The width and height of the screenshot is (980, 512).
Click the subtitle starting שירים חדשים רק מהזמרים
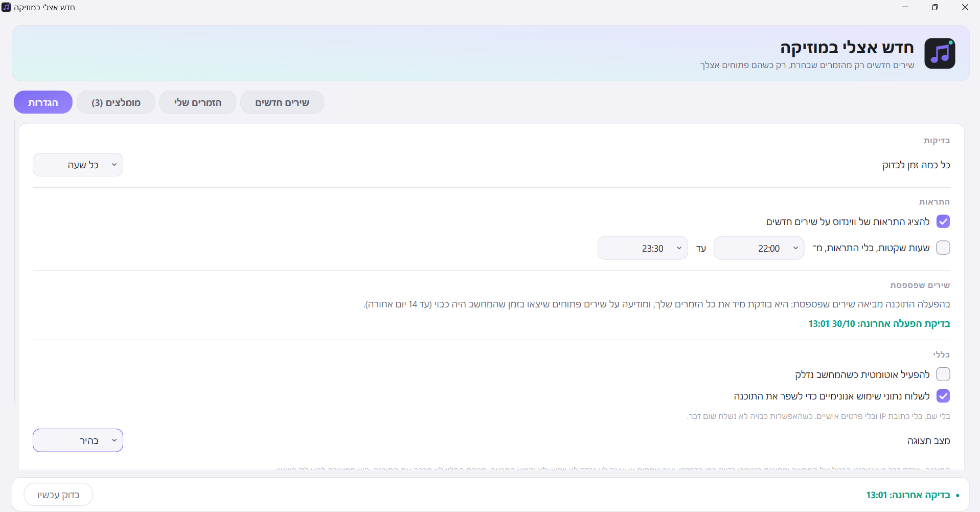(x=807, y=65)
